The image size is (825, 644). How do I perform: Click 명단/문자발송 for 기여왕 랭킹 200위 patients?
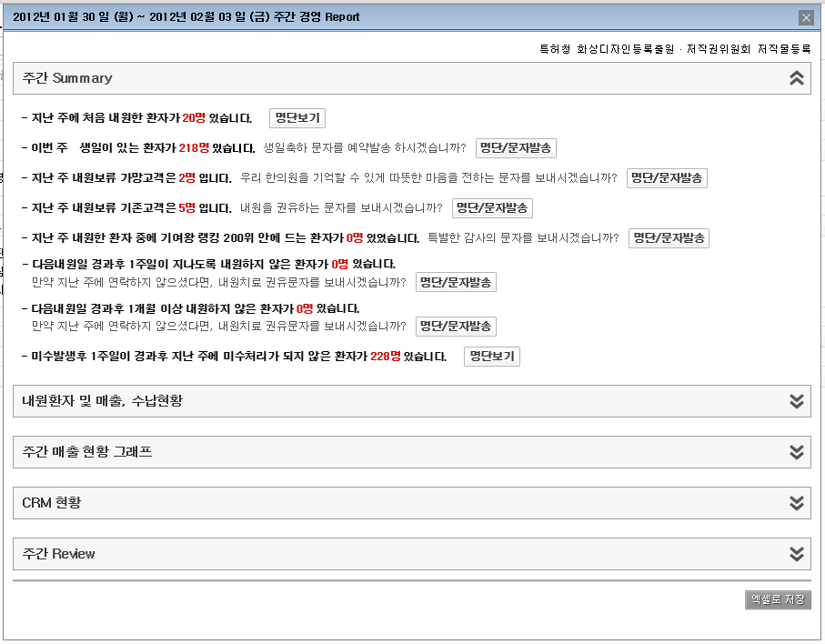pos(669,237)
